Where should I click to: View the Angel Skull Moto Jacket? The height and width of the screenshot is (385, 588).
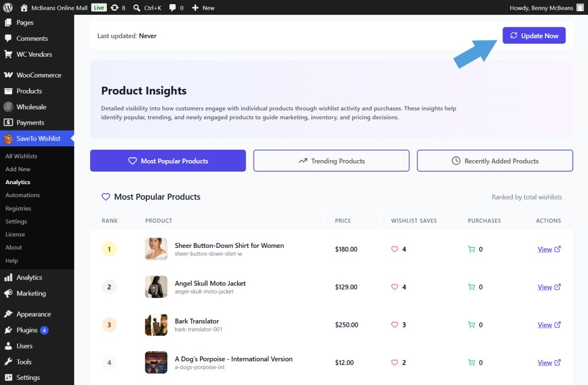pyautogui.click(x=549, y=287)
